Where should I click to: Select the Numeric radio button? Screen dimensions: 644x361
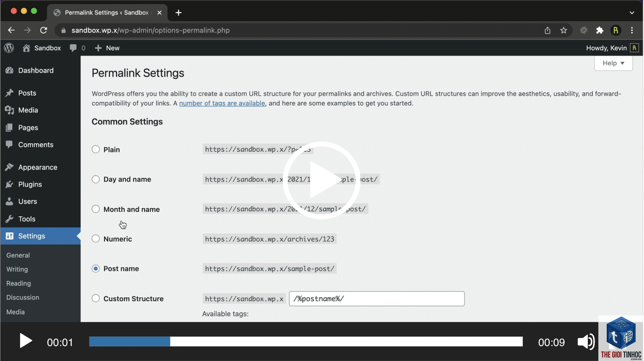pyautogui.click(x=96, y=239)
